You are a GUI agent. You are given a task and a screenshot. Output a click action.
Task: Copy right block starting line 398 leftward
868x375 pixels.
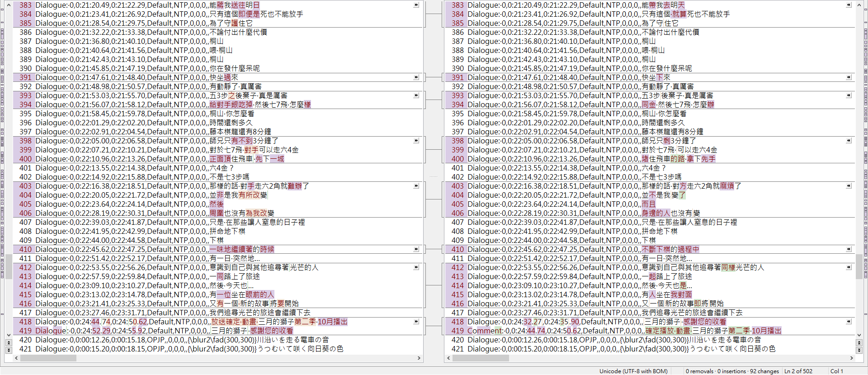click(849, 141)
